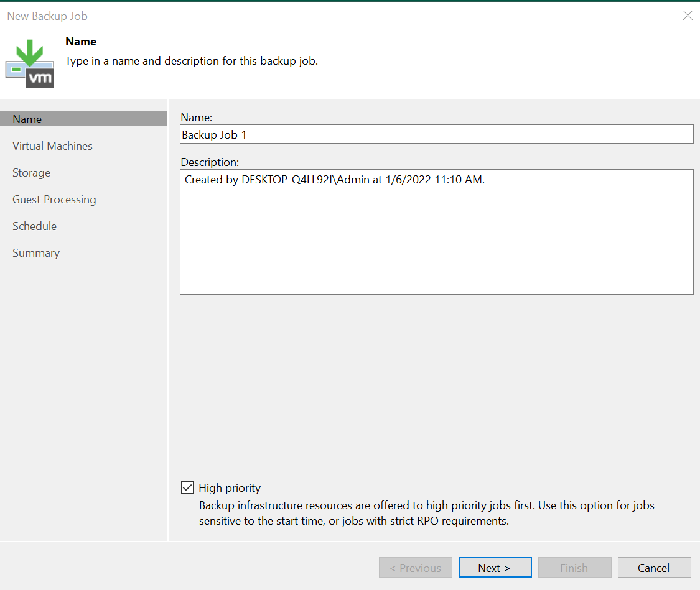Image resolution: width=700 pixels, height=590 pixels.
Task: Click the "New Backup Job" window title
Action: [47, 16]
